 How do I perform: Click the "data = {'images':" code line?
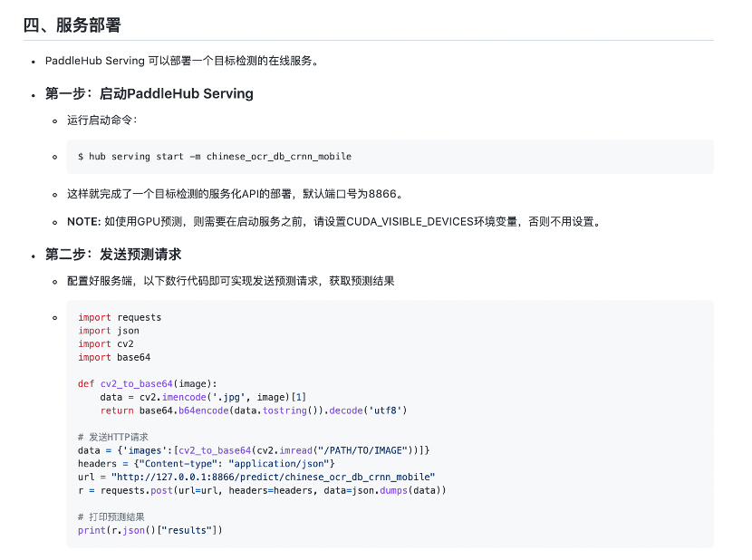[x=254, y=450]
